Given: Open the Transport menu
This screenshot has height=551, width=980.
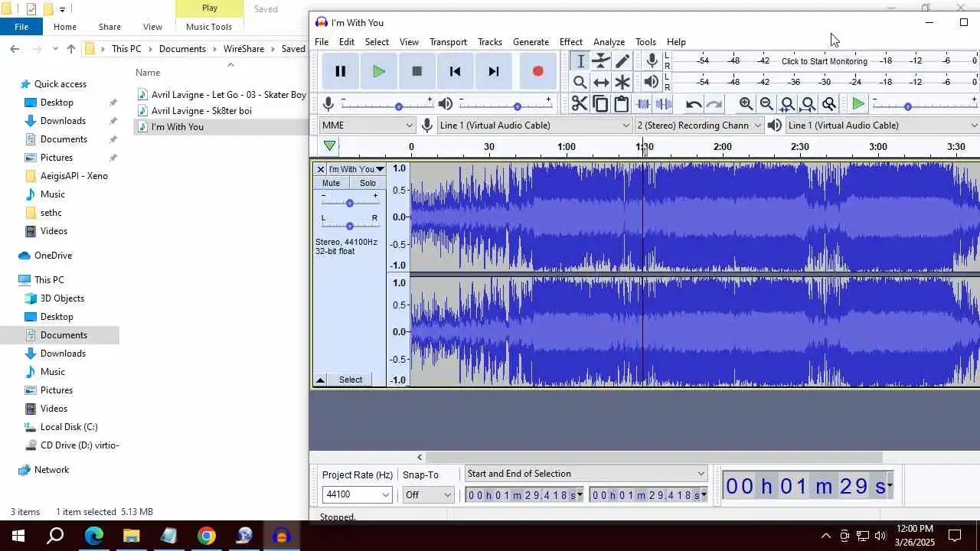Looking at the screenshot, I should coord(448,42).
